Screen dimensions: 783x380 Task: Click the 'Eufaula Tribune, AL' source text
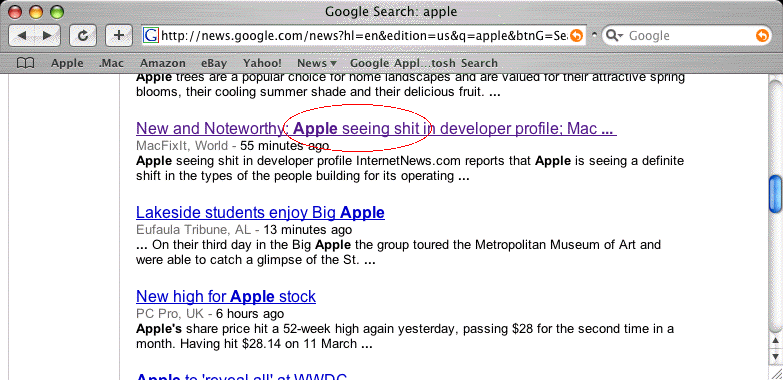(x=193, y=230)
